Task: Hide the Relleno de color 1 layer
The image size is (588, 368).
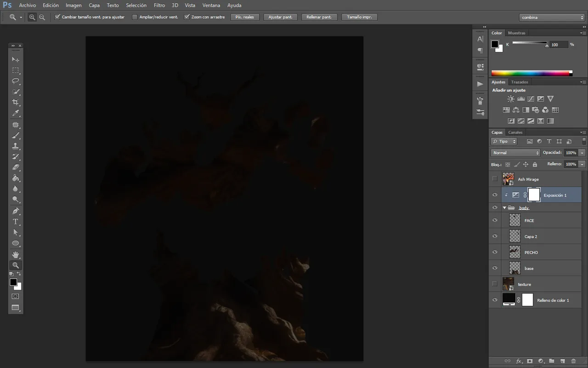Action: (x=495, y=300)
